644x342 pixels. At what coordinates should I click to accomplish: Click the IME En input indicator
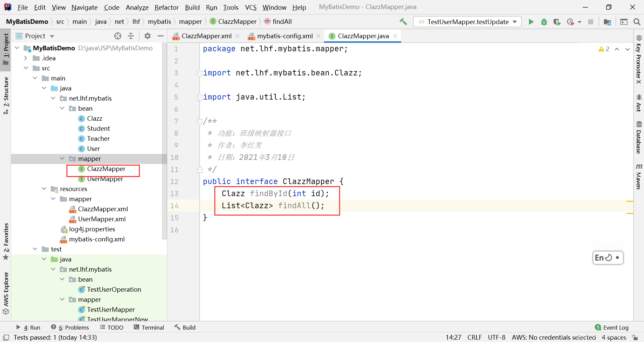tap(608, 258)
